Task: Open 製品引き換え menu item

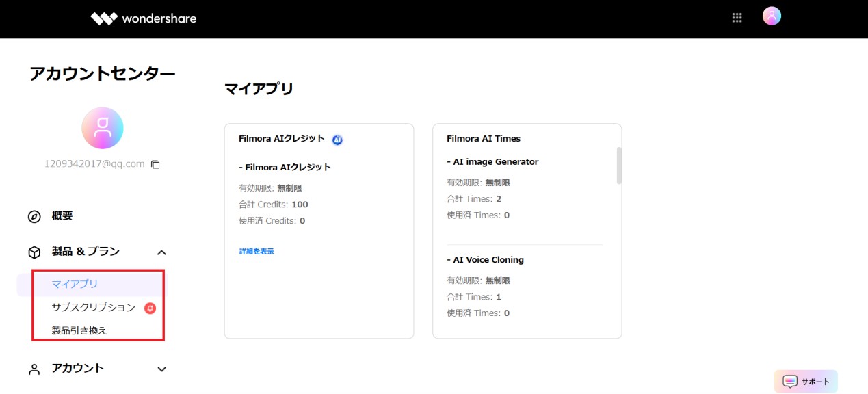Action: 79,330
